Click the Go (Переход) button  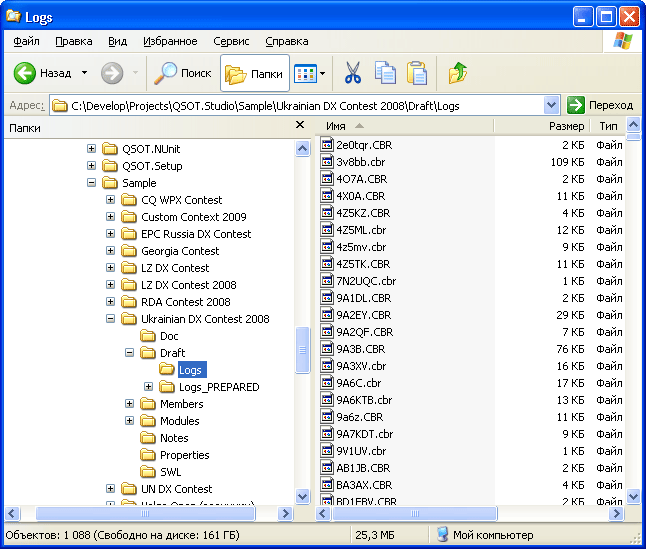click(x=600, y=105)
